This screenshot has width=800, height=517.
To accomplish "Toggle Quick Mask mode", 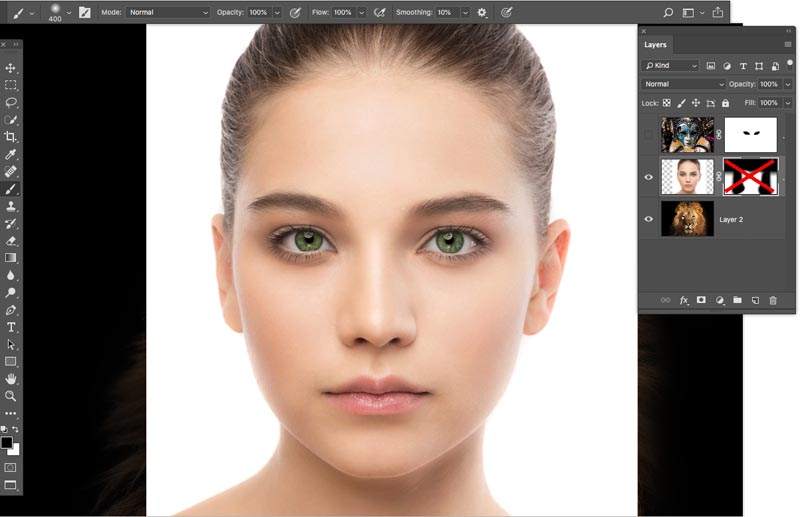I will coord(10,467).
